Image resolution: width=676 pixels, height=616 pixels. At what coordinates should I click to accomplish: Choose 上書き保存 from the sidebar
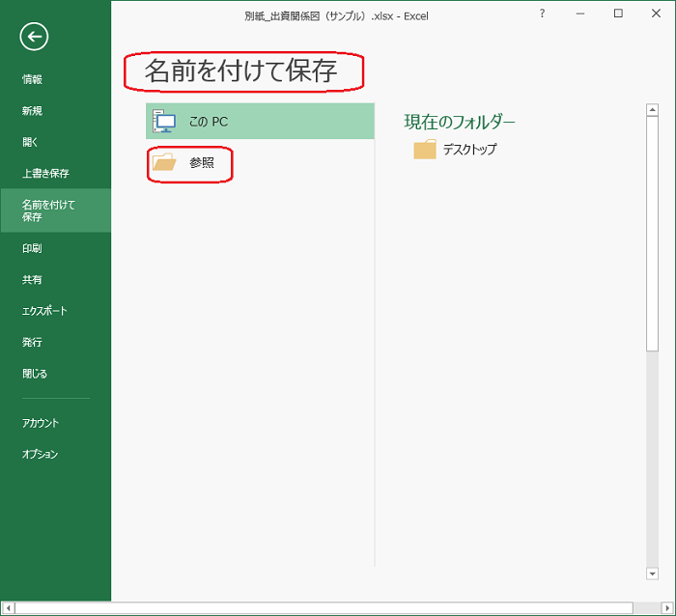[x=45, y=173]
